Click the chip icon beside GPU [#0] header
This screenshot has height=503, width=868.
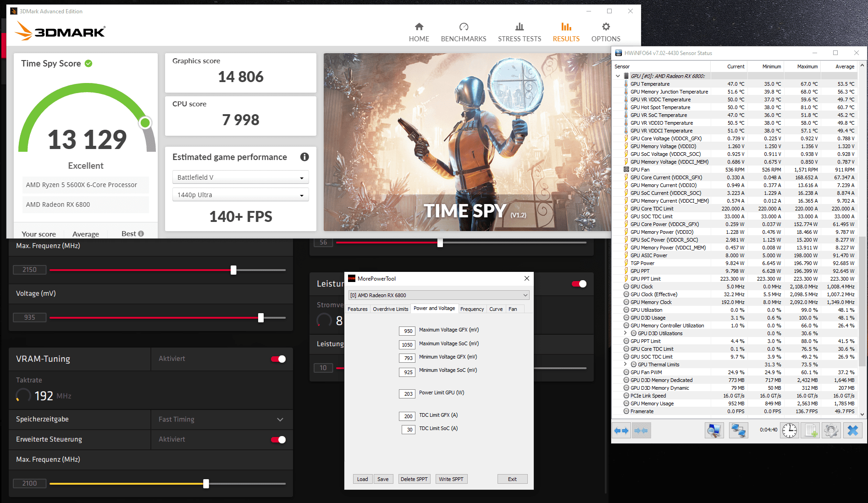tap(626, 76)
